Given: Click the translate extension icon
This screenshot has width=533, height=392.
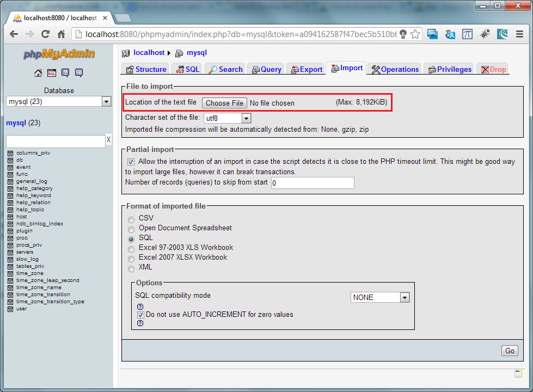Looking at the screenshot, I should point(450,34).
